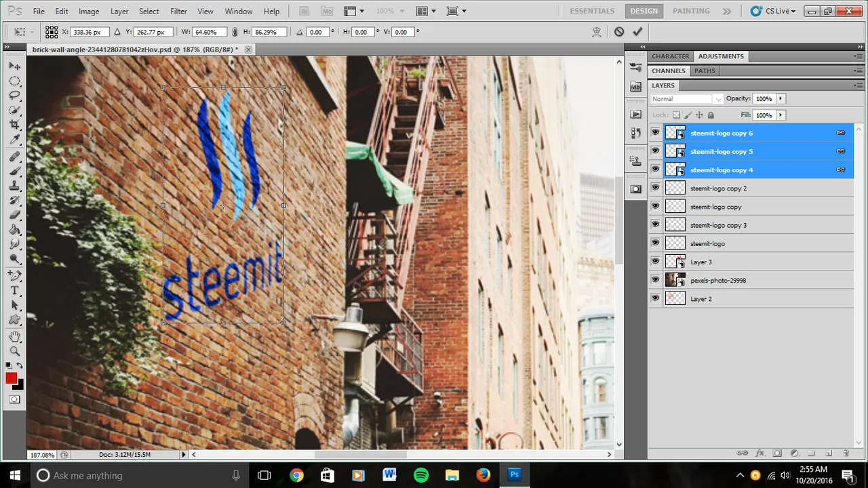The image size is (868, 488).
Task: Swap foreground and background colors
Action: (x=20, y=366)
